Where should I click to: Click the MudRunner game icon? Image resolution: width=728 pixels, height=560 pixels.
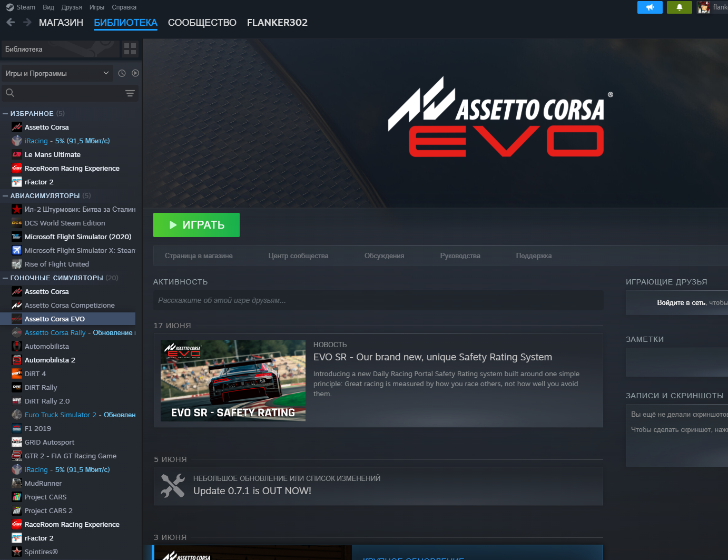[x=17, y=483]
